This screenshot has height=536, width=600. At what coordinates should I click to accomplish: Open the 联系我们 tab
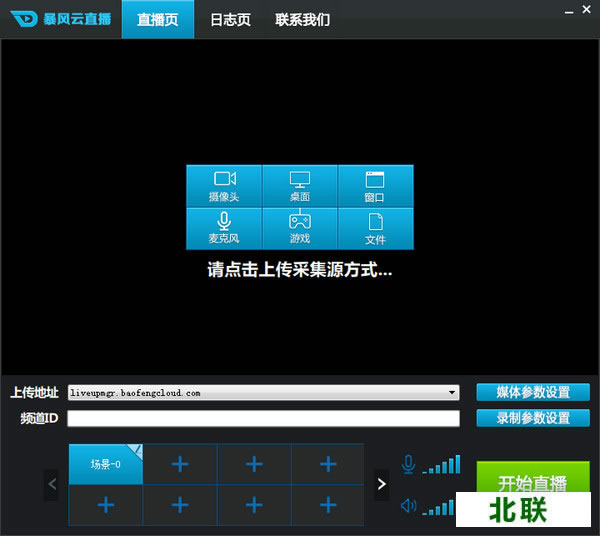tap(302, 20)
